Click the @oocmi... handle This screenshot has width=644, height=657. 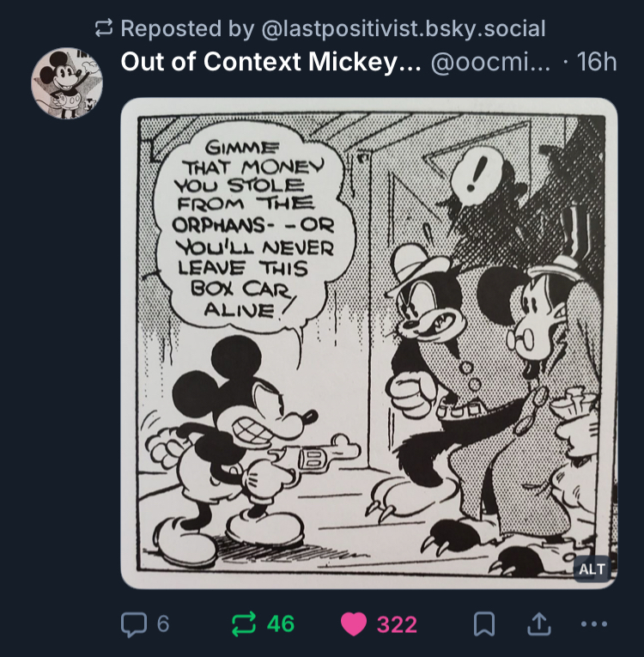point(489,63)
